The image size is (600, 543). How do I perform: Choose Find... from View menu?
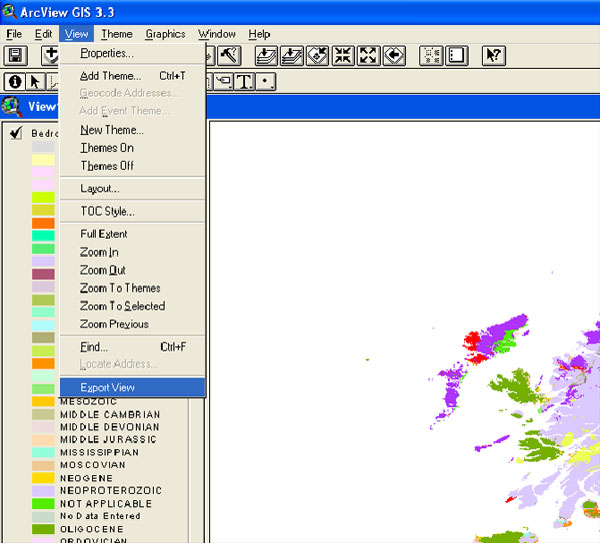[132, 347]
